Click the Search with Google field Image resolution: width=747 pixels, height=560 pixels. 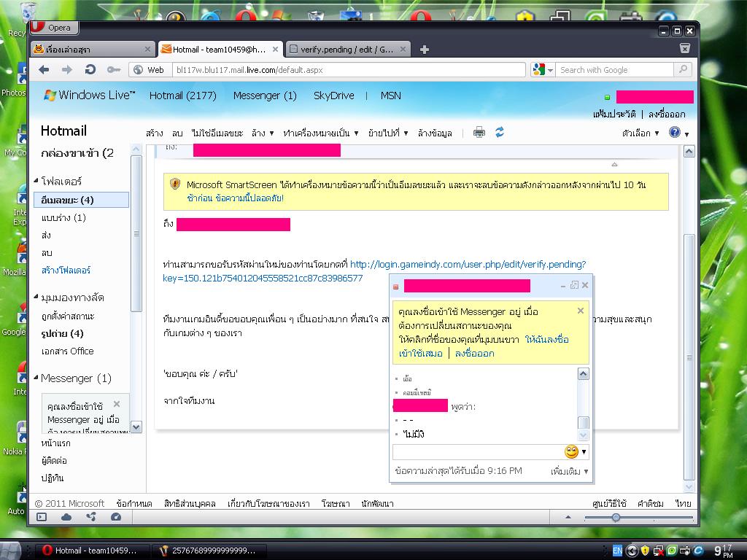click(616, 70)
